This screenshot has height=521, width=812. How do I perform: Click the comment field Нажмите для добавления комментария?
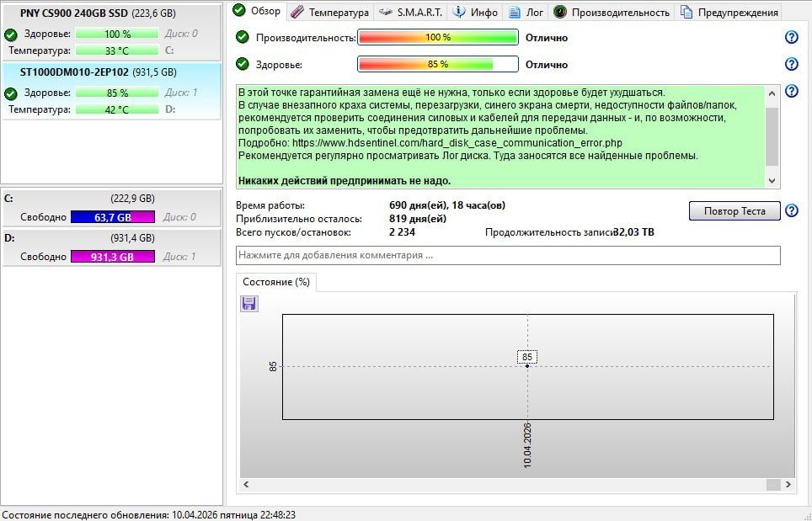[x=508, y=256]
